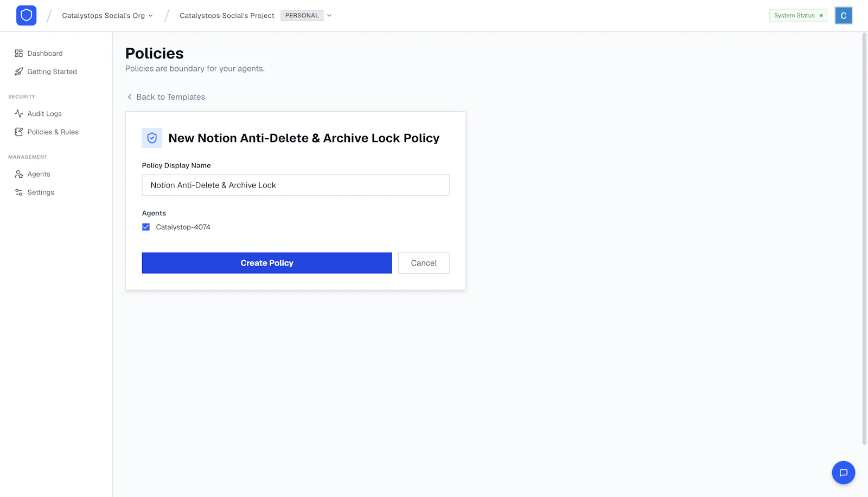Click the New Notion Anti-Delete & Archive Lock Policy title

(304, 138)
